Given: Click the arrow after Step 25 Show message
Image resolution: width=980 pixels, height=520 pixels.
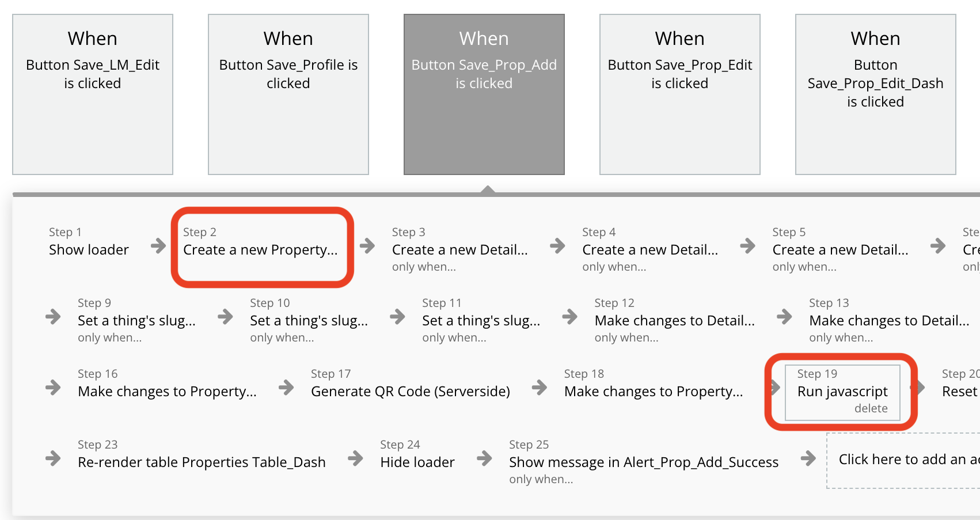Looking at the screenshot, I should pos(808,458).
